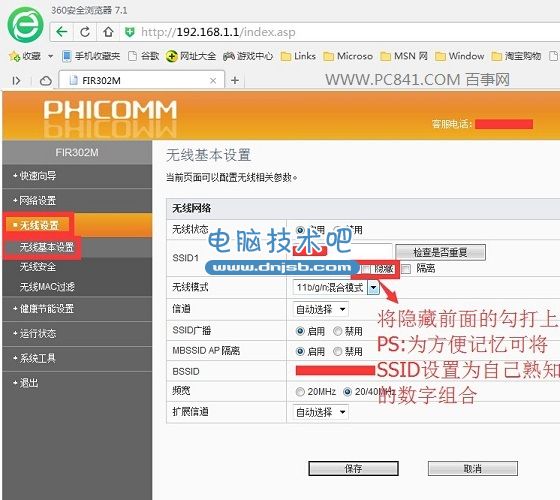Click the FIR302M sidebar header

(x=77, y=153)
